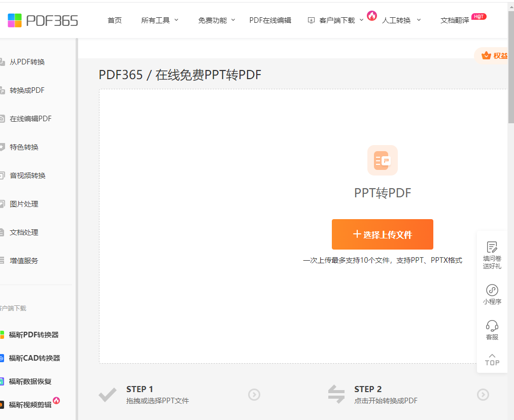Click the 选择上传文件 upload button
The image size is (514, 420).
(383, 234)
